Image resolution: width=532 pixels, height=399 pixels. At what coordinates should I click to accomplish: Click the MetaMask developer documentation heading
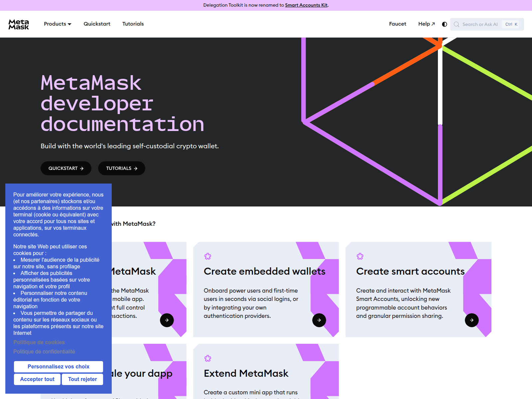pos(122,103)
